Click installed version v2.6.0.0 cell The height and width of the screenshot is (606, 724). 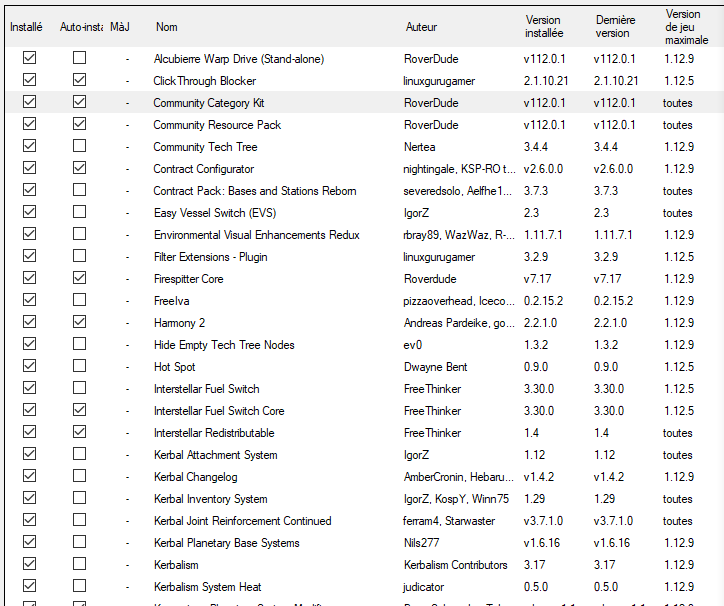click(x=543, y=169)
